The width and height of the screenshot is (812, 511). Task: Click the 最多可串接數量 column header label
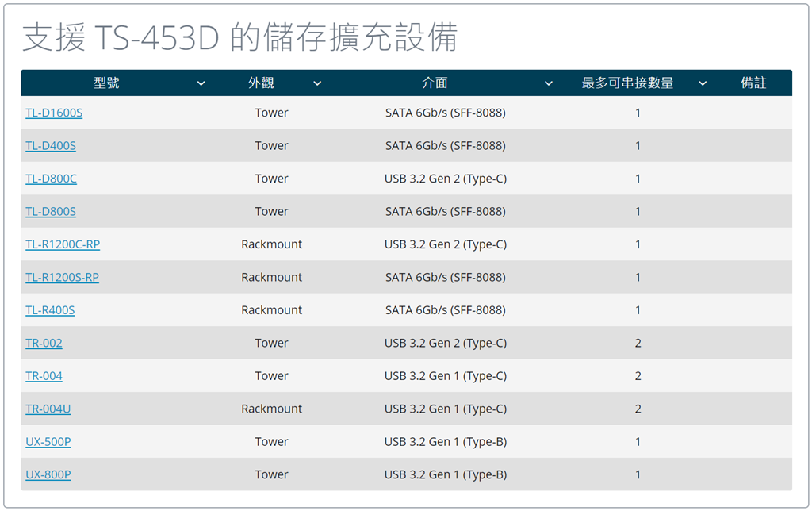(x=628, y=83)
